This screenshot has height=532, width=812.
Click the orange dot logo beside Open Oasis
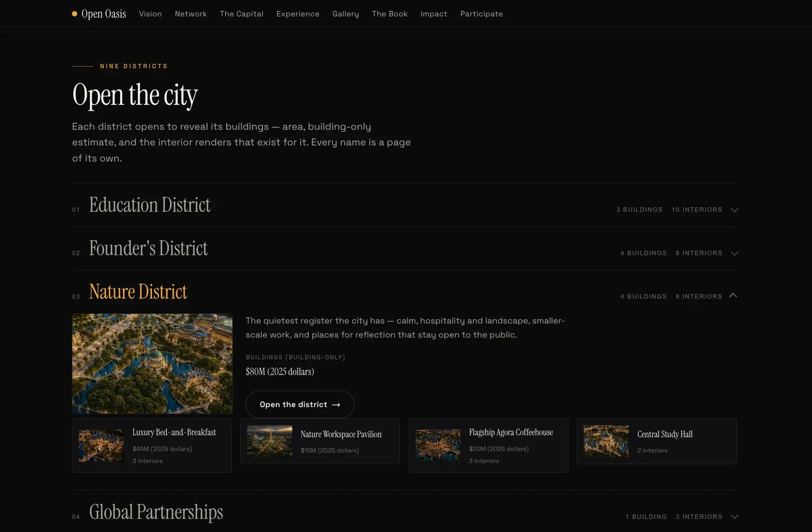point(74,14)
